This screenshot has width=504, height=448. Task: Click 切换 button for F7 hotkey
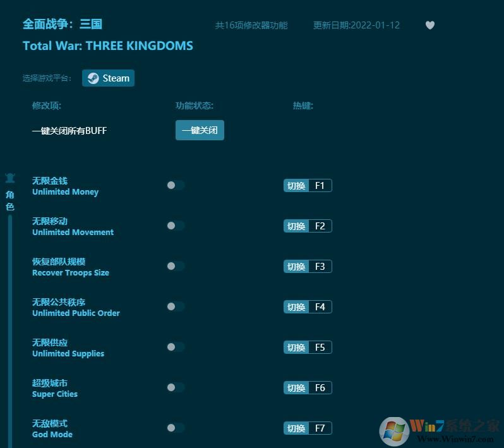pyautogui.click(x=296, y=428)
